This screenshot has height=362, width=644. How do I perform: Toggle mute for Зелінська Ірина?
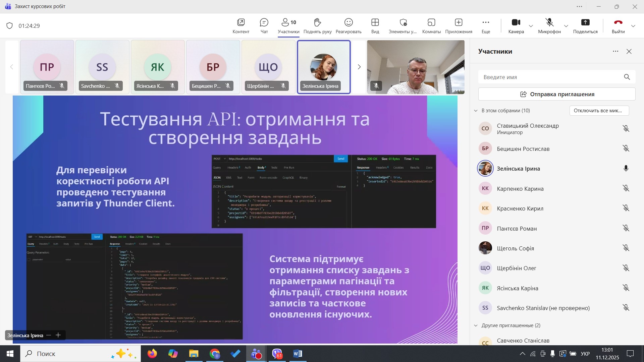point(626,169)
